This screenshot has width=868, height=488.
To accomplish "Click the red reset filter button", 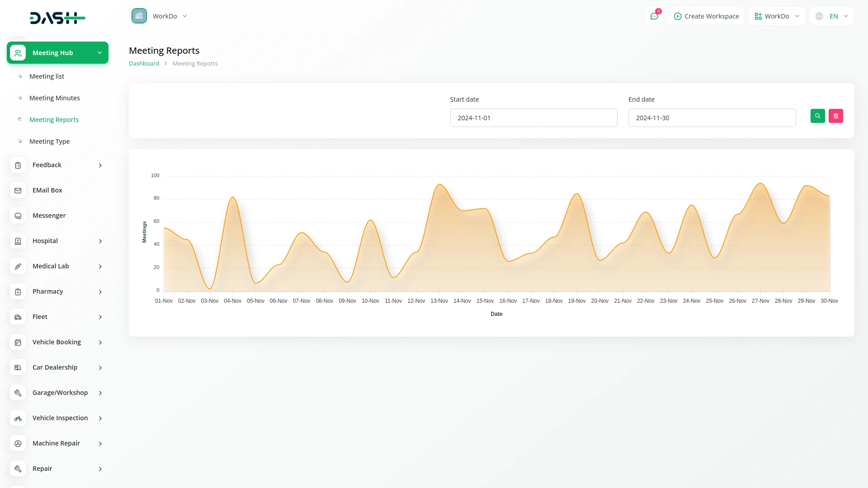I will 835,116.
